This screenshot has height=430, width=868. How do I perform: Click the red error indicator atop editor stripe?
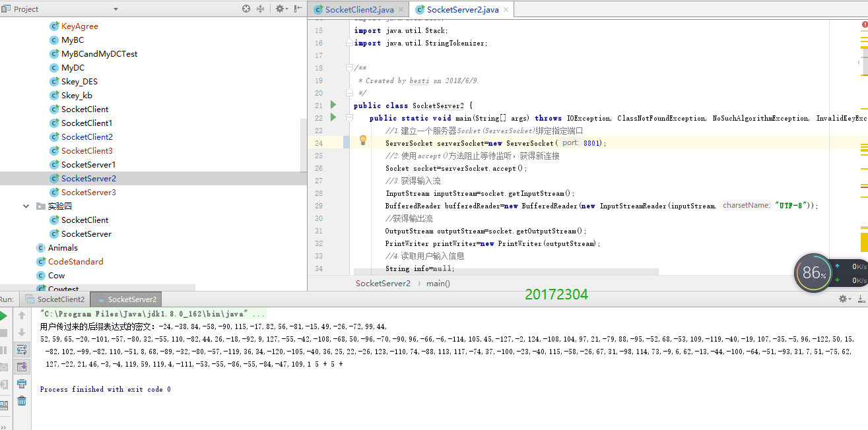coord(864,23)
